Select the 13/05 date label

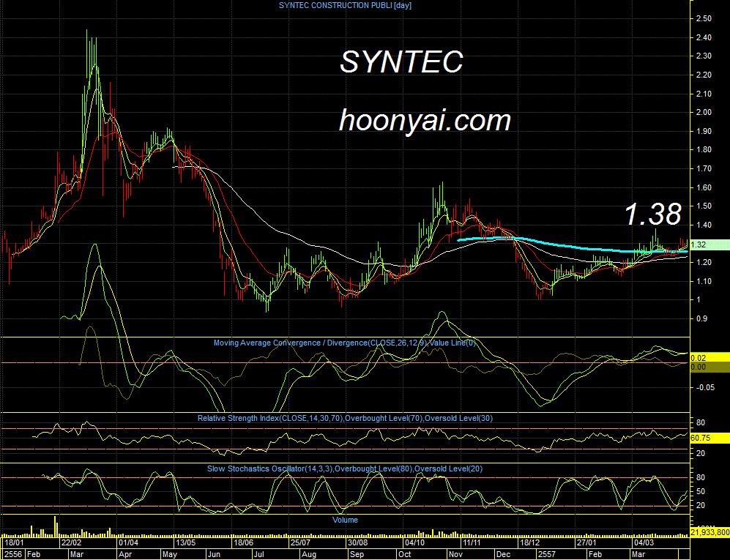(185, 542)
